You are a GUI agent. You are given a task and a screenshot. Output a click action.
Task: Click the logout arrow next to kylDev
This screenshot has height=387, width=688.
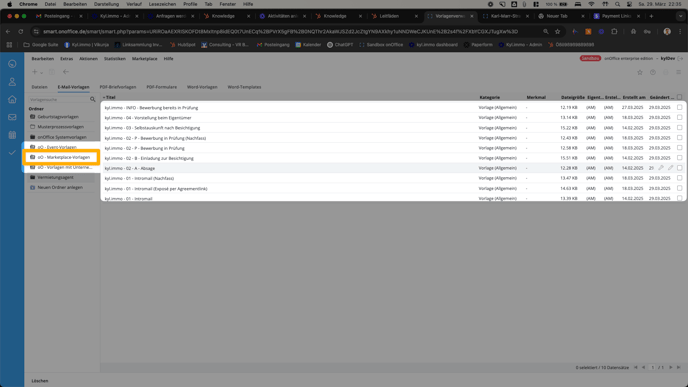[681, 58]
